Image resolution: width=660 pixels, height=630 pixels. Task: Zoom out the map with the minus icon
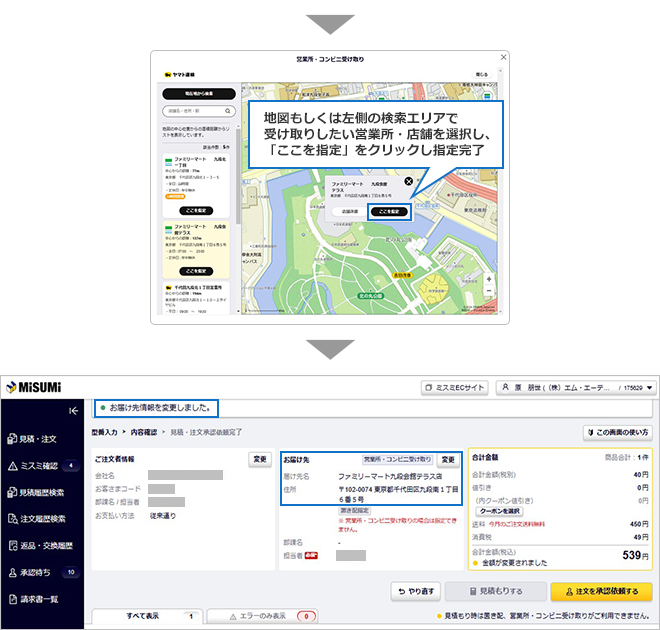pos(489,290)
